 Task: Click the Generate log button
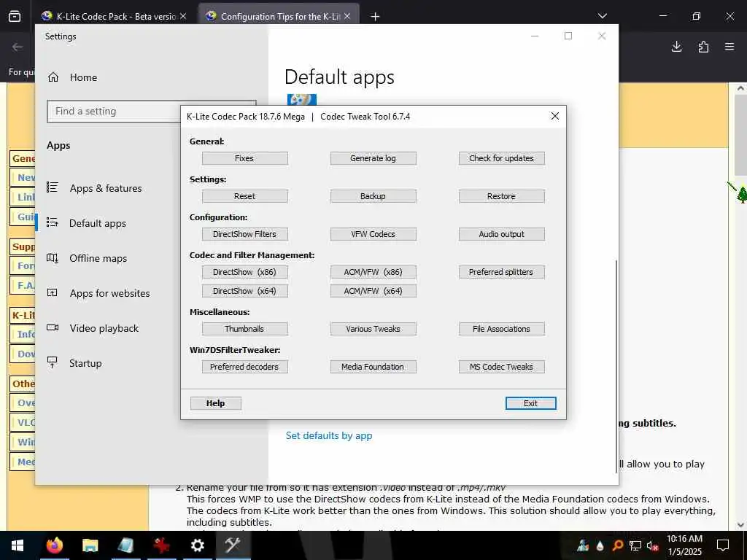(x=373, y=158)
